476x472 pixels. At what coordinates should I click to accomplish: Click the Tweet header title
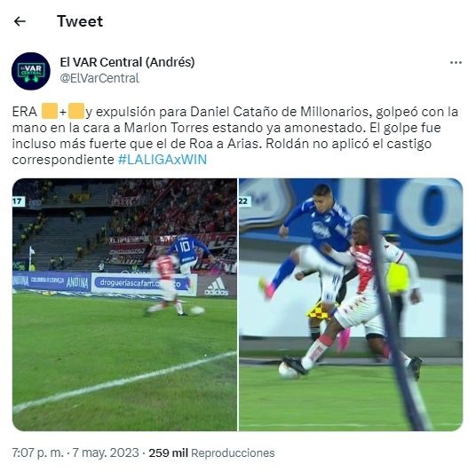pos(80,21)
